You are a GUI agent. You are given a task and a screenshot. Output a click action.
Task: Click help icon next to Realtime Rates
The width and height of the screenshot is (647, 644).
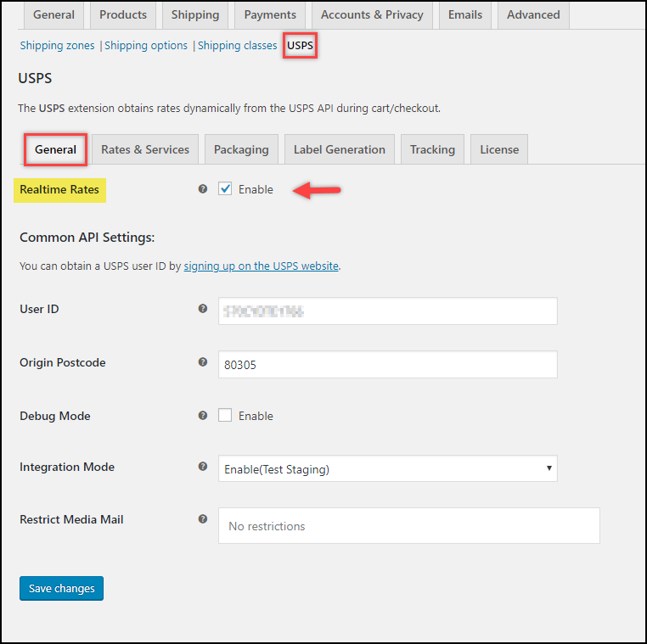pos(203,189)
